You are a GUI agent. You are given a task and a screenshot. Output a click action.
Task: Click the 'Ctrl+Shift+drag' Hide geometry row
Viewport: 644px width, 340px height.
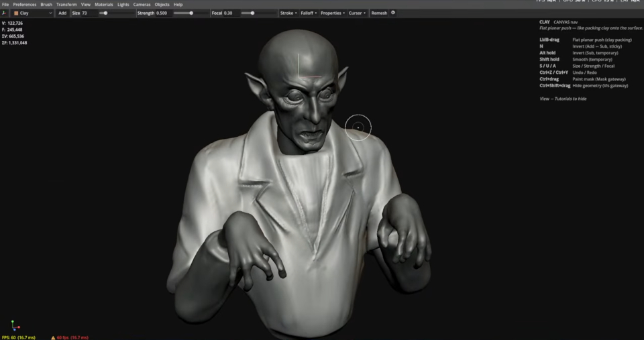coord(584,86)
